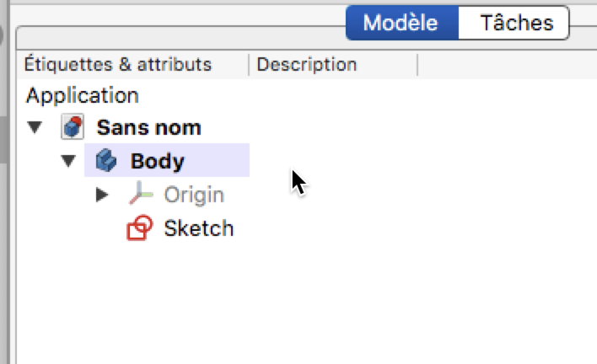Click the red Sketch icon
Viewport: 597px width, 364px height.
pyautogui.click(x=139, y=227)
